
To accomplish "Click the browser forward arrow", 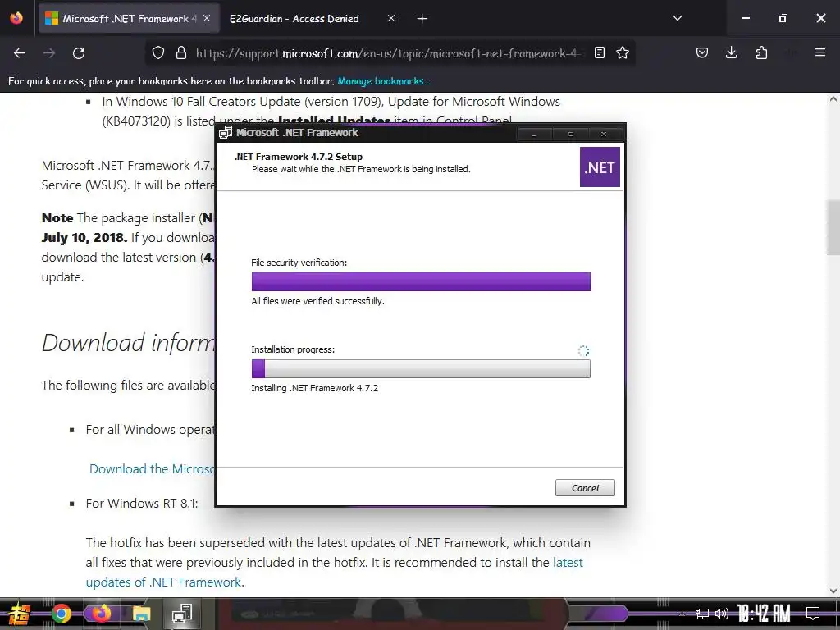I will pos(49,53).
